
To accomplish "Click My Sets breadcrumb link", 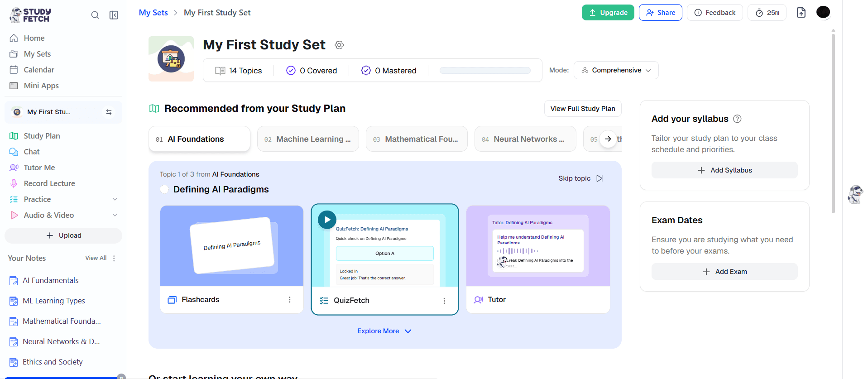I will (153, 13).
